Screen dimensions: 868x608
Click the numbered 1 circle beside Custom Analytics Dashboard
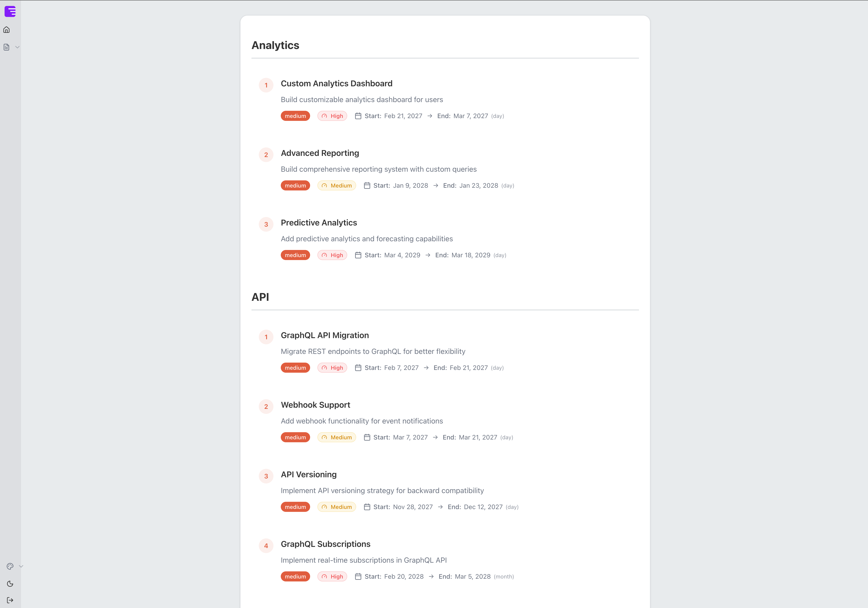click(266, 85)
